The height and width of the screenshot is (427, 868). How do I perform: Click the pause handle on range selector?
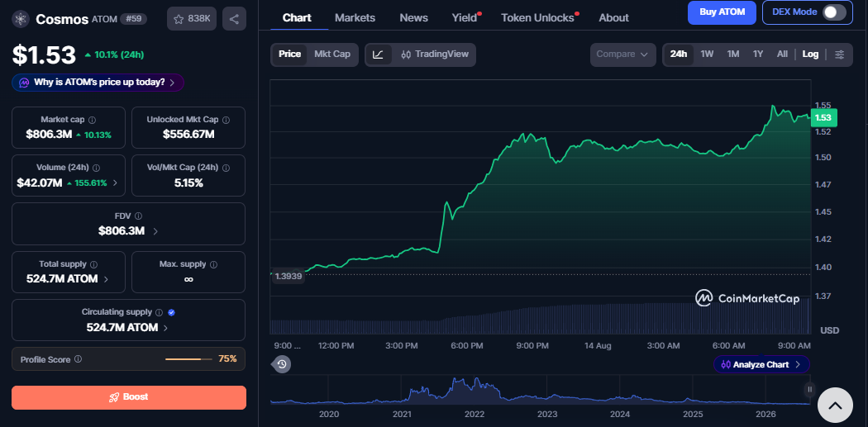point(809,389)
